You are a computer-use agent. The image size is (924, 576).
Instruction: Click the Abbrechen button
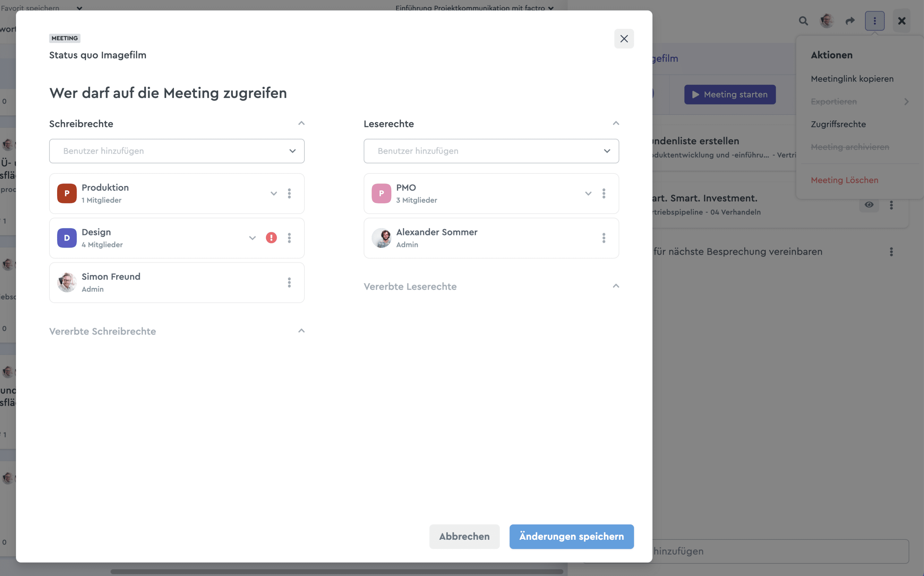click(x=464, y=536)
